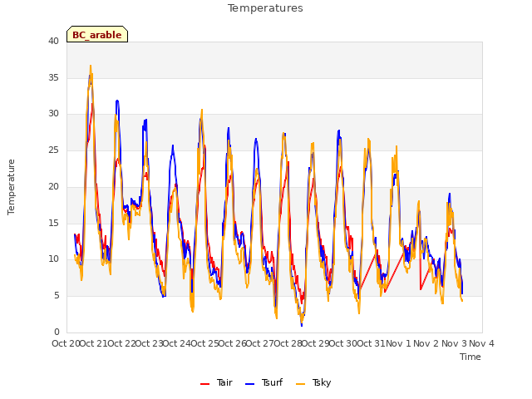This screenshot has width=532, height=399.
Task: Click the Nov 1 x-axis label
Action: click(399, 343)
